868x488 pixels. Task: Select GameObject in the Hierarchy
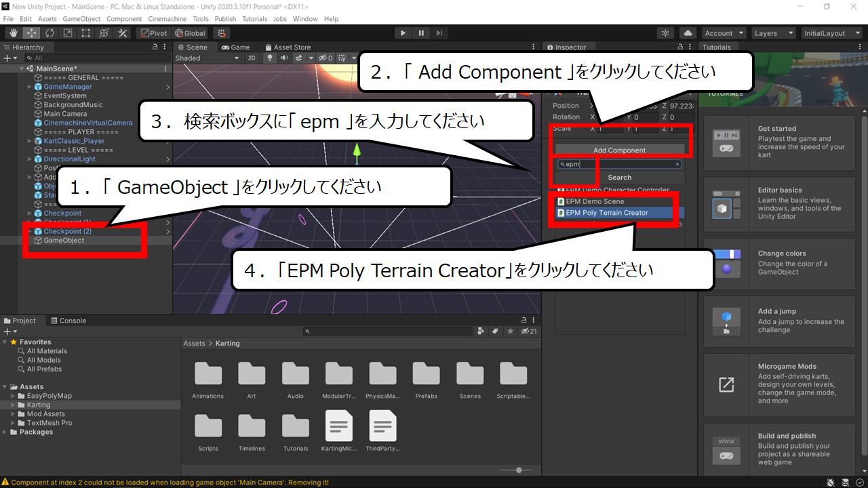pyautogui.click(x=64, y=241)
